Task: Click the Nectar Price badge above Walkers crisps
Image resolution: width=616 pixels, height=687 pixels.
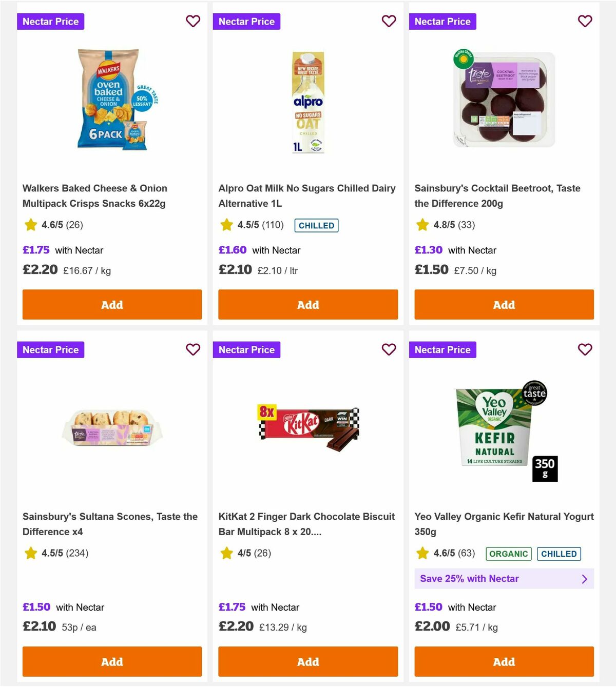Action: (x=50, y=21)
